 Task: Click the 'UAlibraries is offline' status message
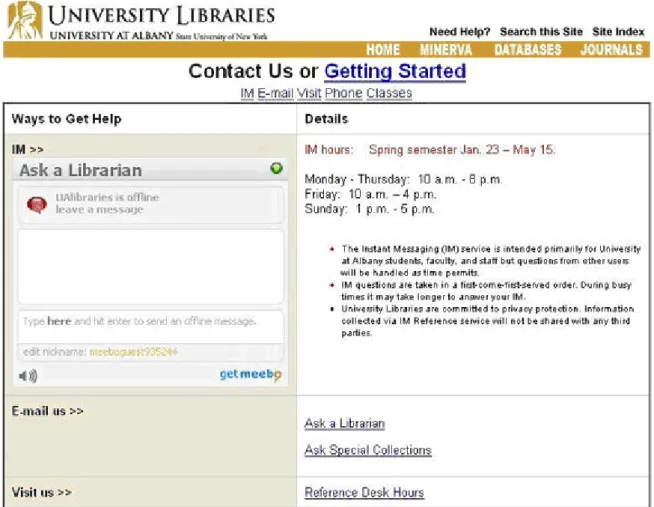coord(107,203)
